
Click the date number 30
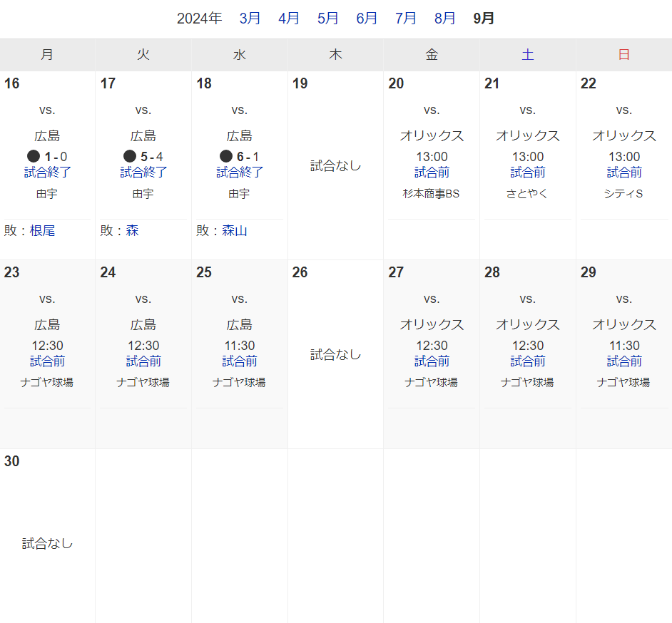point(12,461)
